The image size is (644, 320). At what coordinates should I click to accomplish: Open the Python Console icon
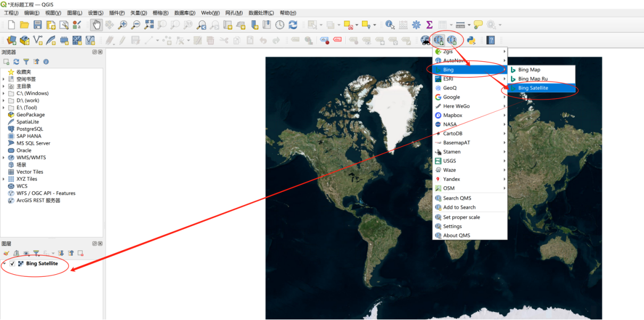471,40
